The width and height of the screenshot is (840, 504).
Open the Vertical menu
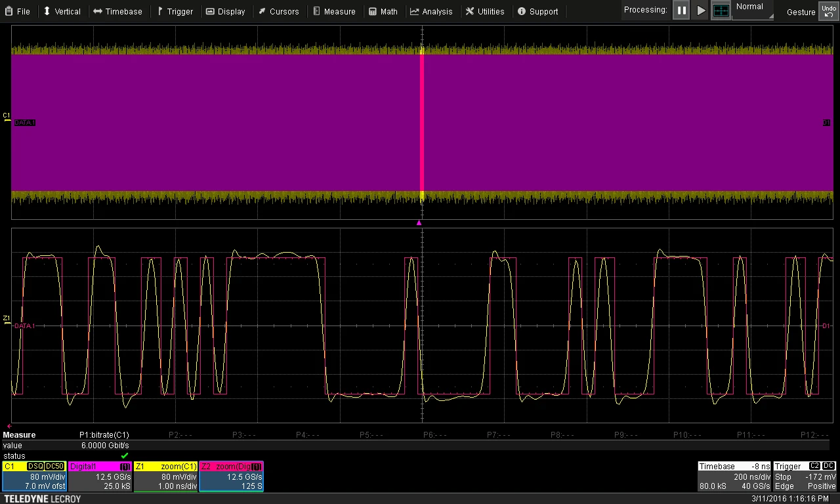coord(62,11)
